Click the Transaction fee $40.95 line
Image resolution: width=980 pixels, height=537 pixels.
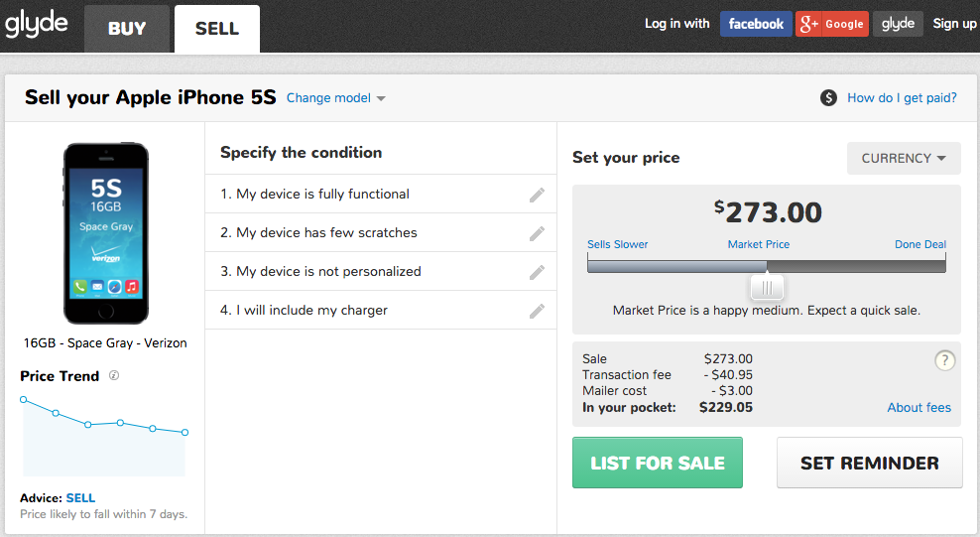(x=667, y=375)
